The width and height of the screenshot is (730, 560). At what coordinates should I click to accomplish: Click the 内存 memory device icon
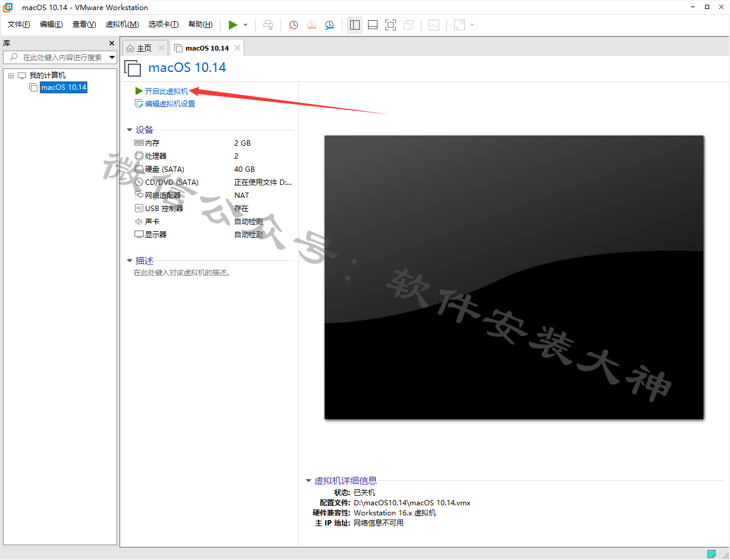click(139, 143)
